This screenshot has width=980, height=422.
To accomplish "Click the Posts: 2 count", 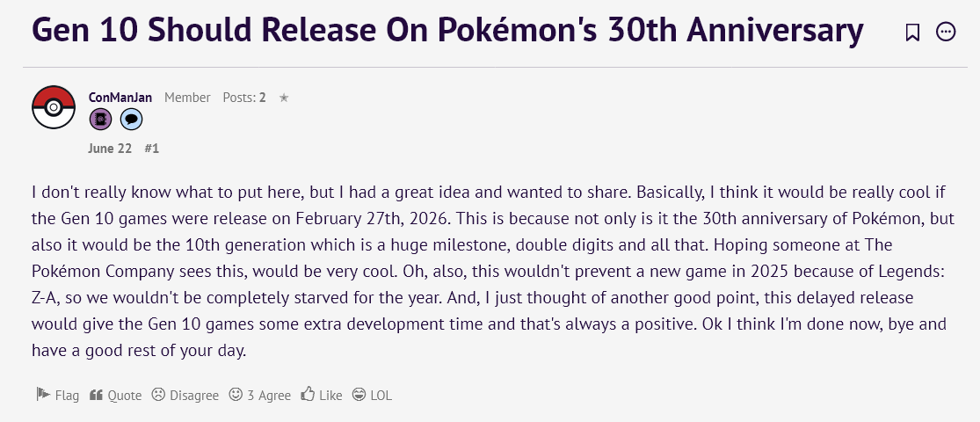I will 244,98.
